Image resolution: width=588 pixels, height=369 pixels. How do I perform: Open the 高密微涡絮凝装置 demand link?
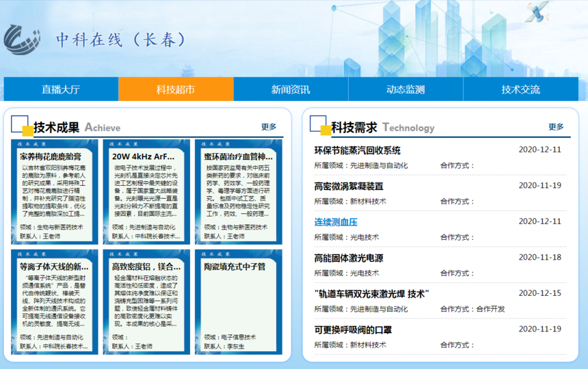coord(349,186)
